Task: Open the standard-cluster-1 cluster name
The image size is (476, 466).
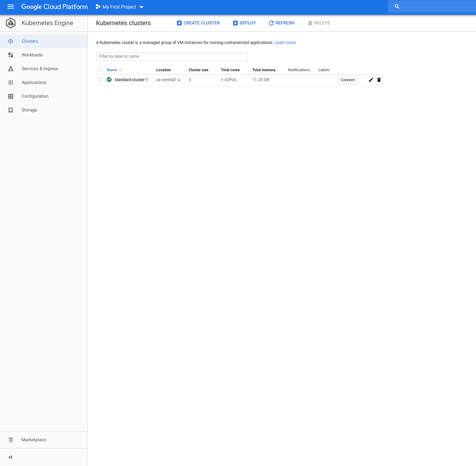Action: point(131,80)
